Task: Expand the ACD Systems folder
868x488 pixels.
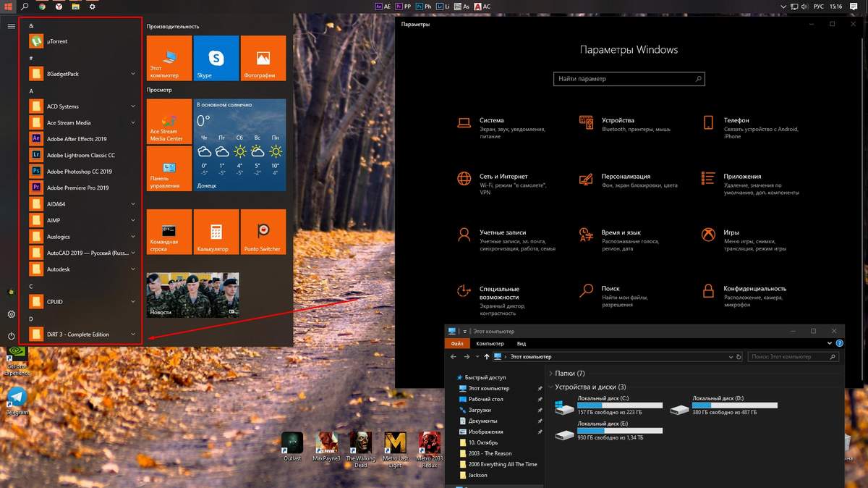Action: coord(133,106)
